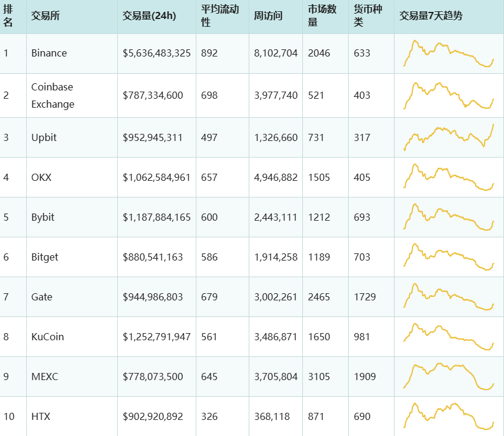Screen dimensions: 504x436
Task: Sort by the 周访问 column header
Action: click(x=268, y=15)
